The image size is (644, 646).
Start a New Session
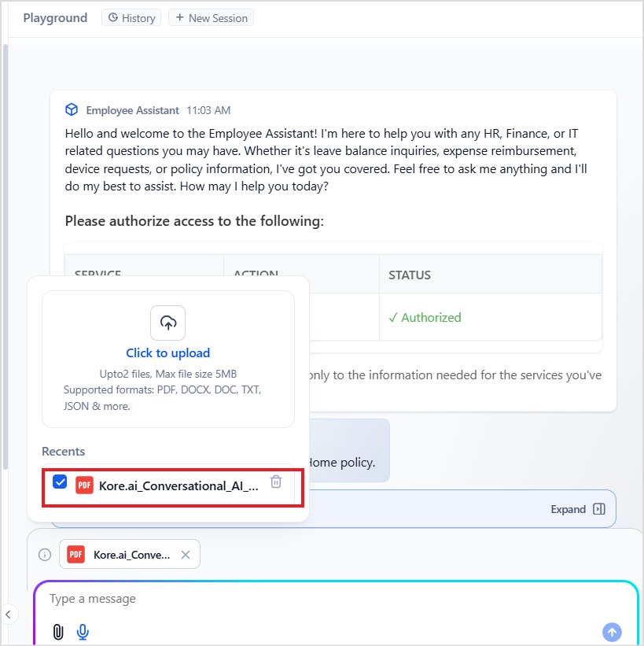coord(212,18)
